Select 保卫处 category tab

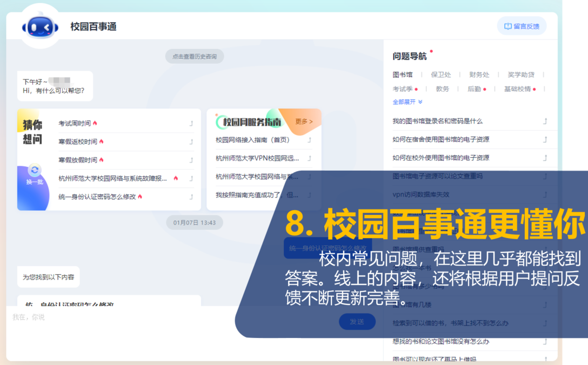441,75
